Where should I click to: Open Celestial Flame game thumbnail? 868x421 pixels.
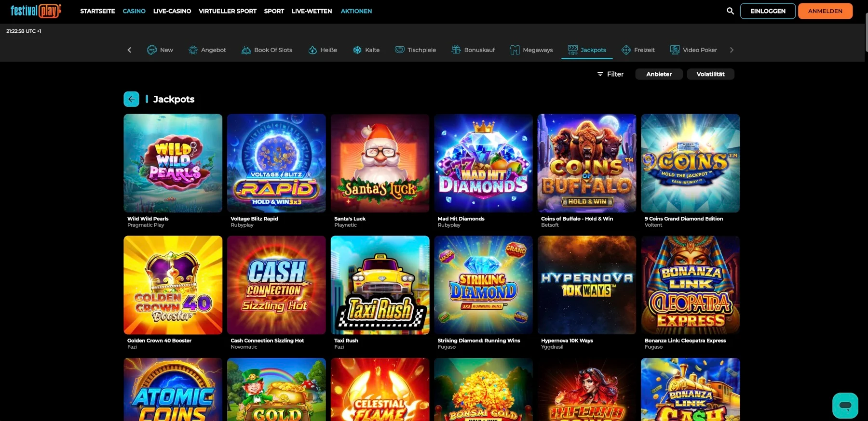(x=380, y=389)
